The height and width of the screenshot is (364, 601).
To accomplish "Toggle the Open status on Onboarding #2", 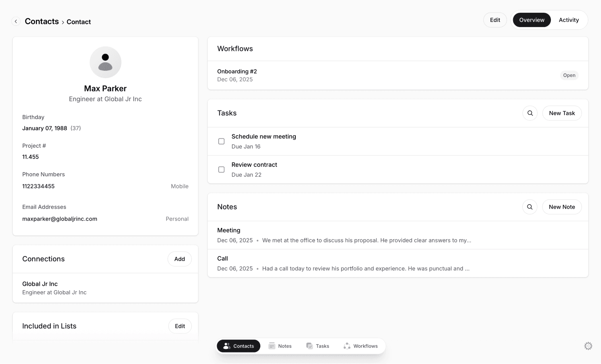I will tap(569, 75).
